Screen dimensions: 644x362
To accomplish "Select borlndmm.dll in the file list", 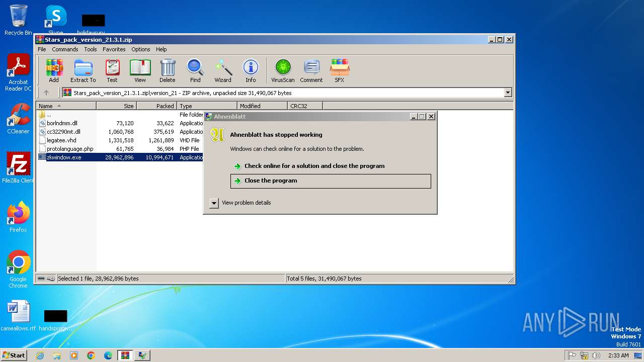I will click(x=120, y=123).
